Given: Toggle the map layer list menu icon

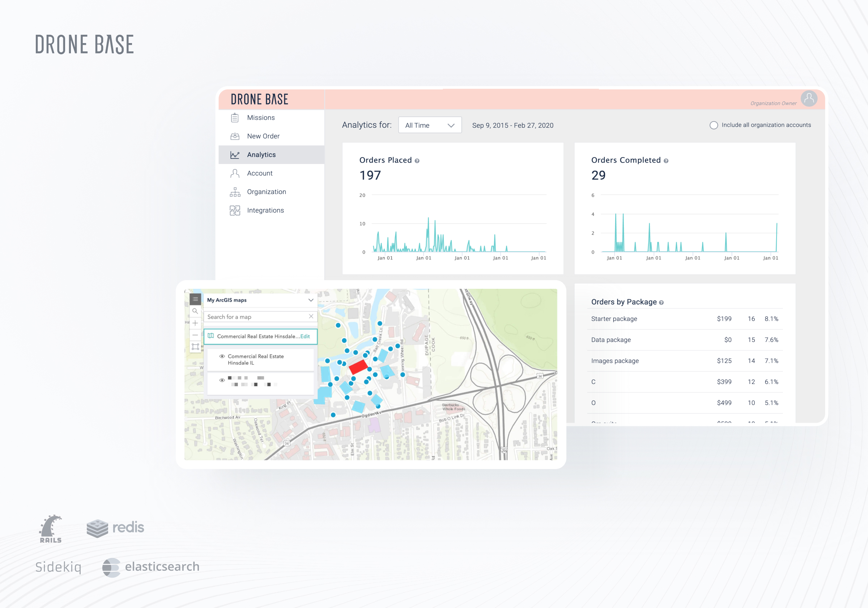Looking at the screenshot, I should point(195,299).
